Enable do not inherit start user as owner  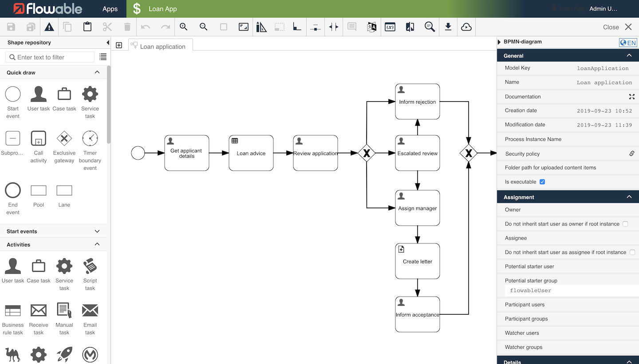[x=625, y=224]
